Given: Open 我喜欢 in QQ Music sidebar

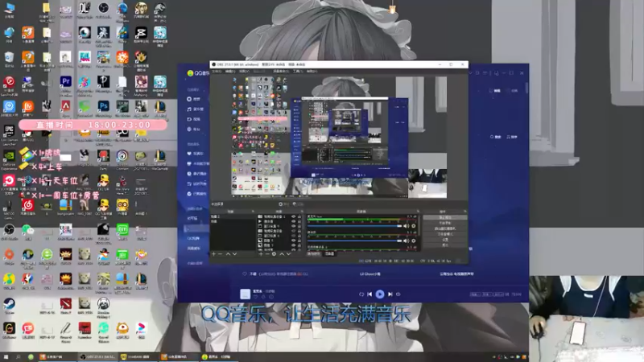Looking at the screenshot, I should pyautogui.click(x=195, y=154).
